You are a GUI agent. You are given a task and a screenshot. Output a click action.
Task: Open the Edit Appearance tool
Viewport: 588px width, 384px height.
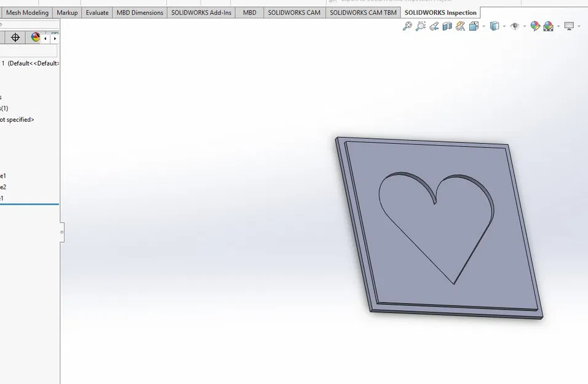(x=536, y=26)
